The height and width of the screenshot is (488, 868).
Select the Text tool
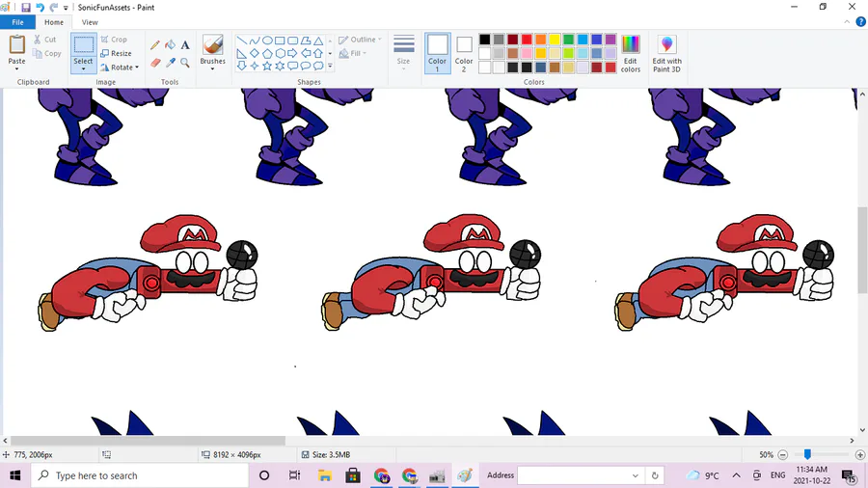(x=185, y=45)
